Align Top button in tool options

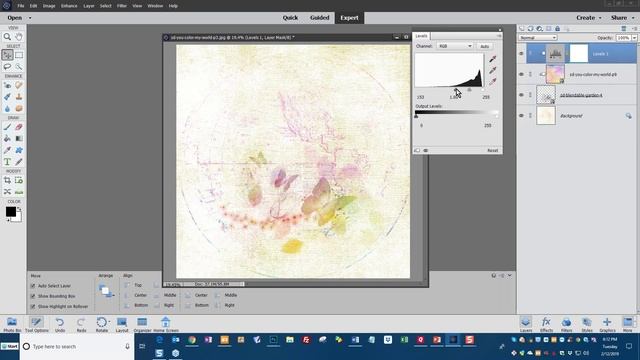pyautogui.click(x=133, y=285)
